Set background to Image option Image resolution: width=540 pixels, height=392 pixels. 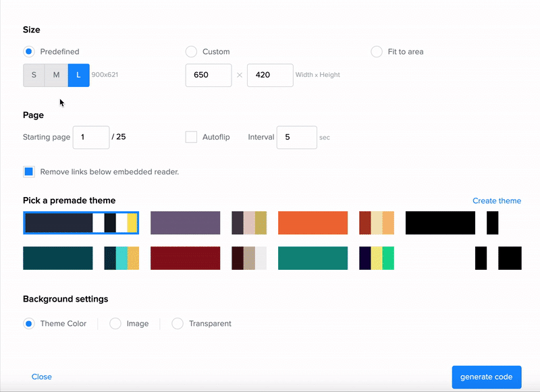pos(115,324)
